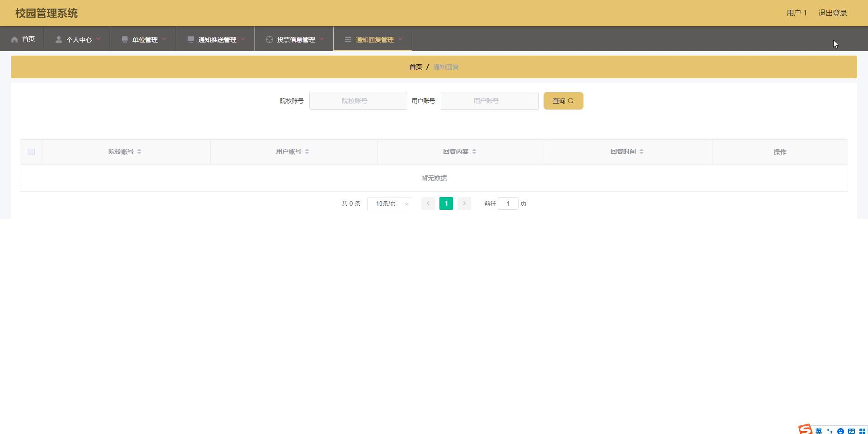This screenshot has height=434, width=868.
Task: Click the home icon in navigation bar
Action: click(x=14, y=40)
